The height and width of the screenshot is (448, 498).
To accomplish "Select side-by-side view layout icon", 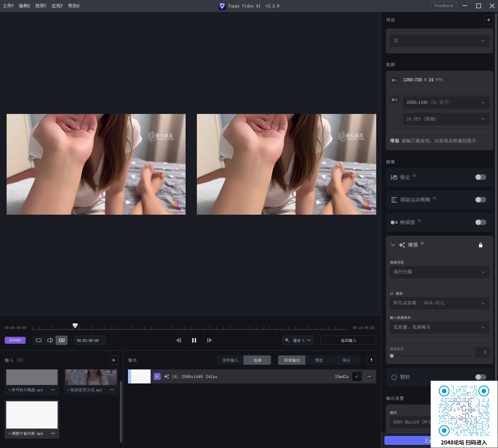I will pyautogui.click(x=61, y=340).
